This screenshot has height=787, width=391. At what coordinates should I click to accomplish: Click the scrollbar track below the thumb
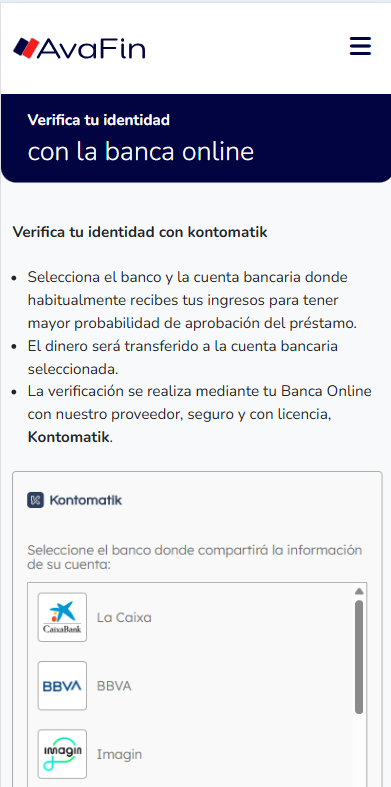(359, 750)
